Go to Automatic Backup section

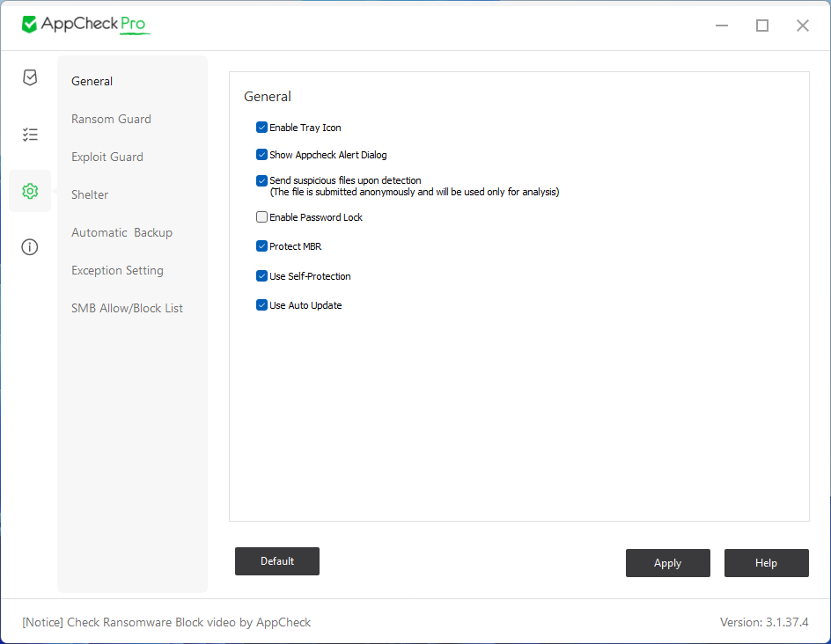[x=121, y=232]
